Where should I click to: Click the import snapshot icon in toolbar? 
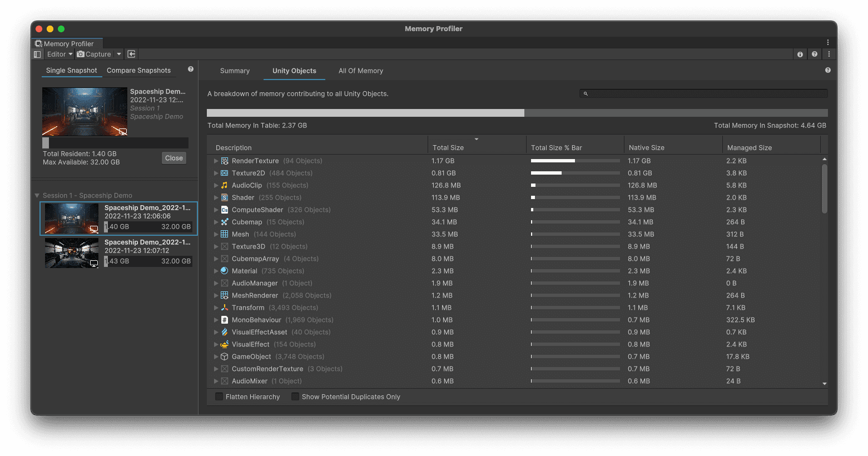tap(131, 54)
